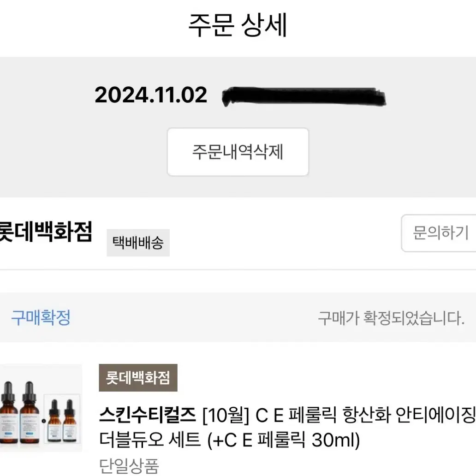Tap the 주문 상세 page title
Viewport: 476px width, 476px height.
(x=238, y=25)
